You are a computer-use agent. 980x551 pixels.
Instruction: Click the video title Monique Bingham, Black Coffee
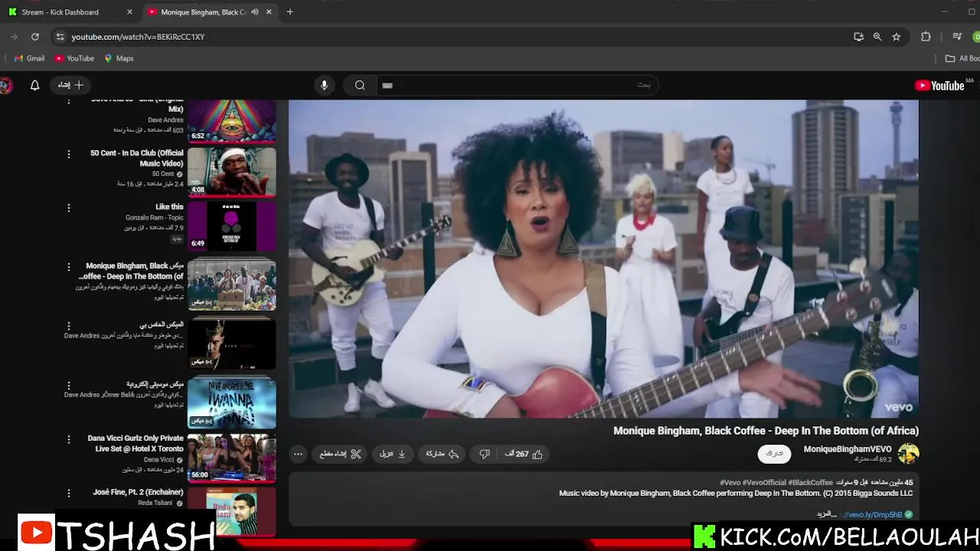point(766,431)
